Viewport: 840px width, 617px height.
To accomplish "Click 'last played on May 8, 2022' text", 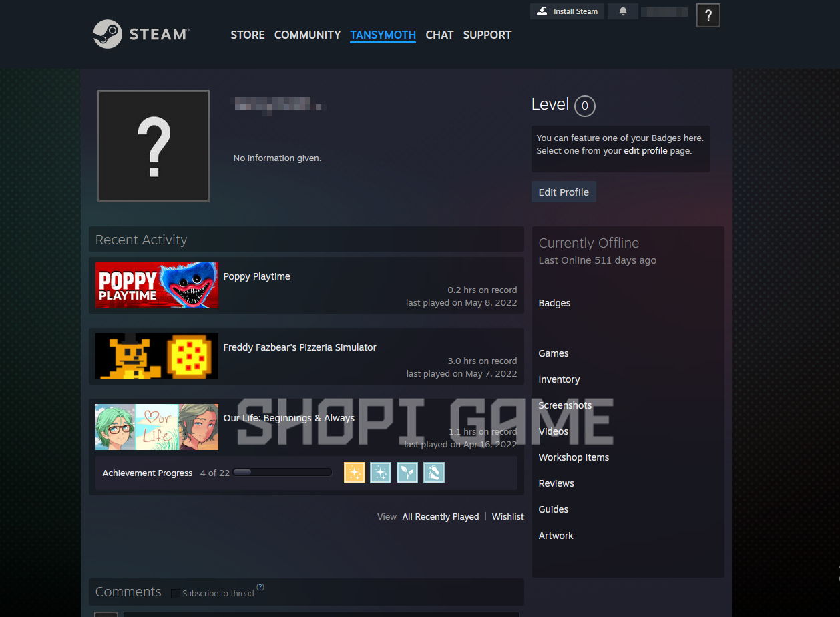I will click(x=461, y=303).
